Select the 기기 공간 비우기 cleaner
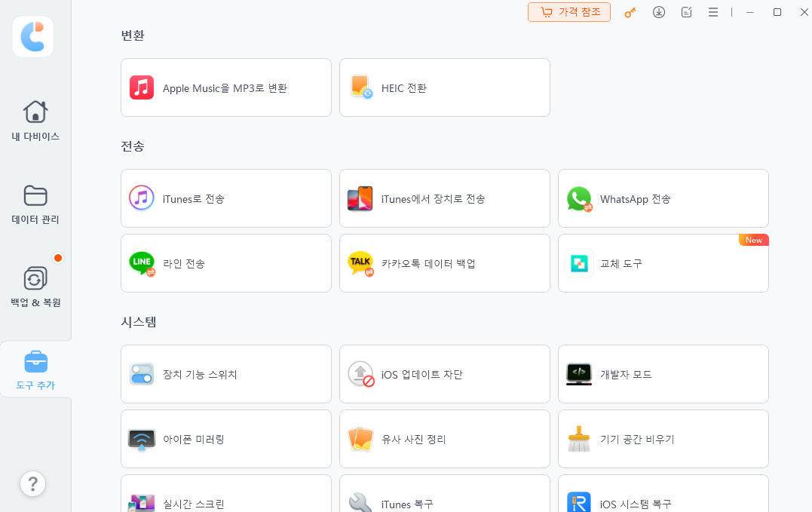Image resolution: width=812 pixels, height=512 pixels. point(663,439)
